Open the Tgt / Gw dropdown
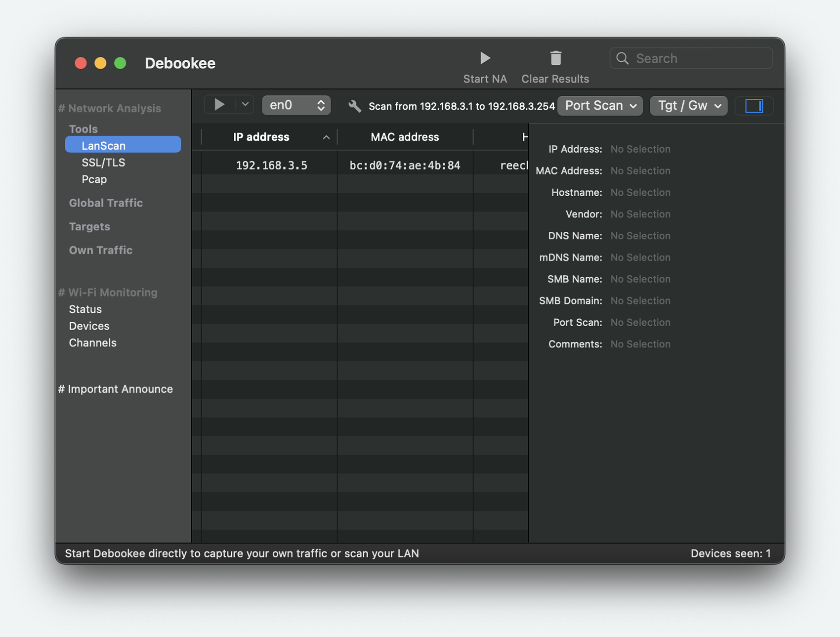Viewport: 840px width, 637px height. click(688, 106)
